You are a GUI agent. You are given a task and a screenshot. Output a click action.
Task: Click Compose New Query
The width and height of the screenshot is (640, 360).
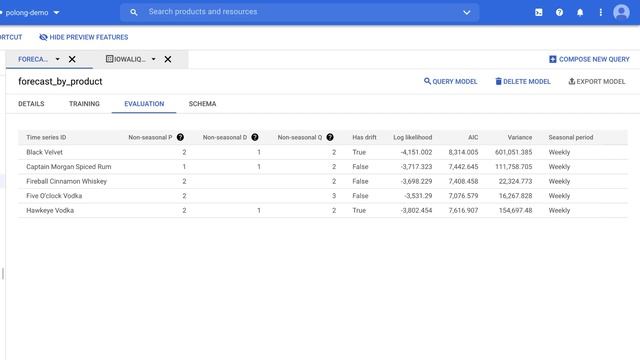coord(589,59)
